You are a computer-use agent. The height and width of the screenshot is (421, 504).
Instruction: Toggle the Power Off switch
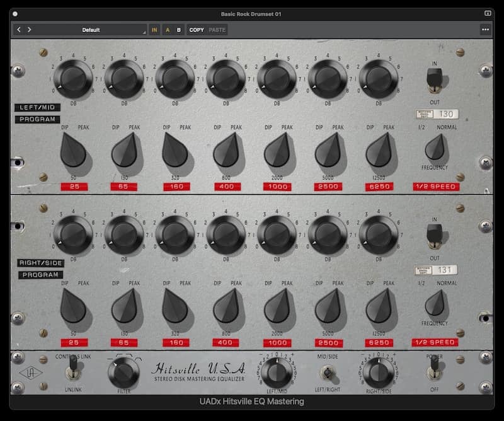434,367
